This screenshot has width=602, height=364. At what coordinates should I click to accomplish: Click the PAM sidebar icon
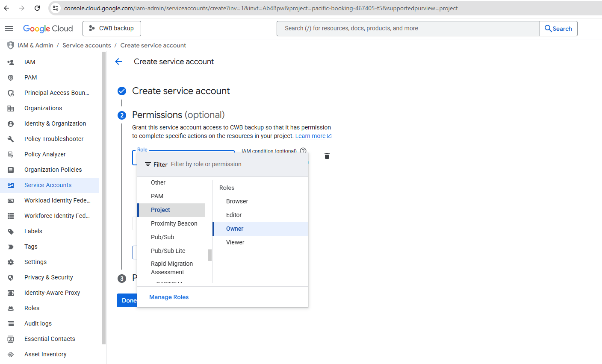click(11, 77)
